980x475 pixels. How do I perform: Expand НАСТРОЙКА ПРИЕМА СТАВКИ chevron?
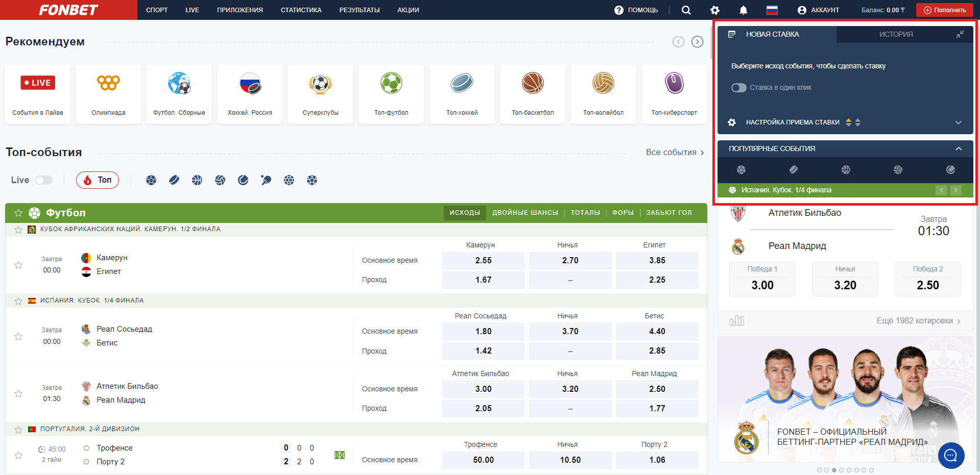959,122
